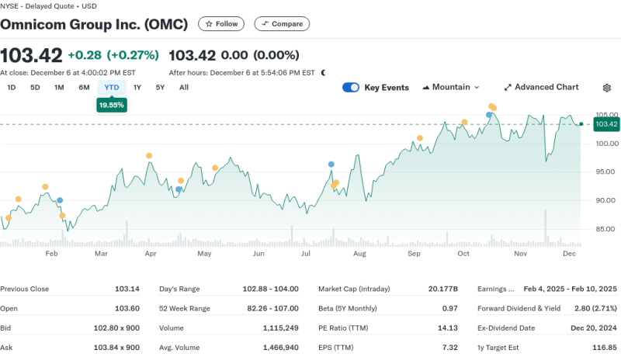Image resolution: width=621 pixels, height=364 pixels.
Task: Open chart settings gear icon
Action: pyautogui.click(x=607, y=88)
